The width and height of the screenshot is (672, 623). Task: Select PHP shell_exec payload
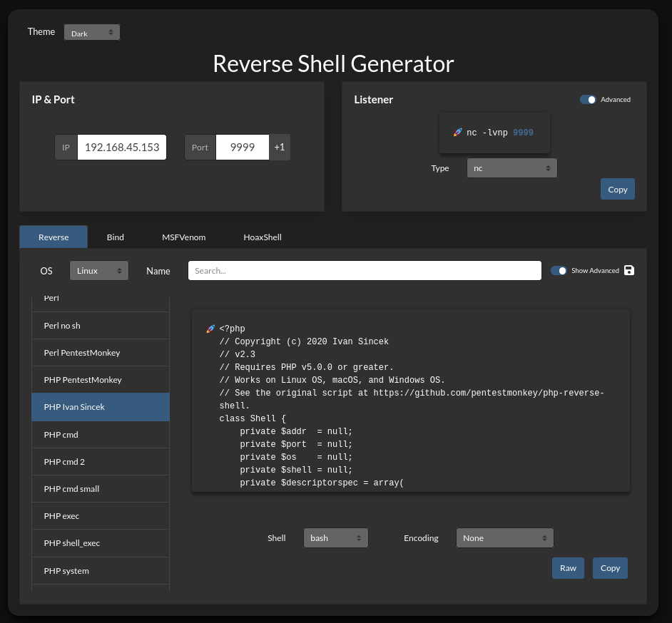tap(101, 543)
